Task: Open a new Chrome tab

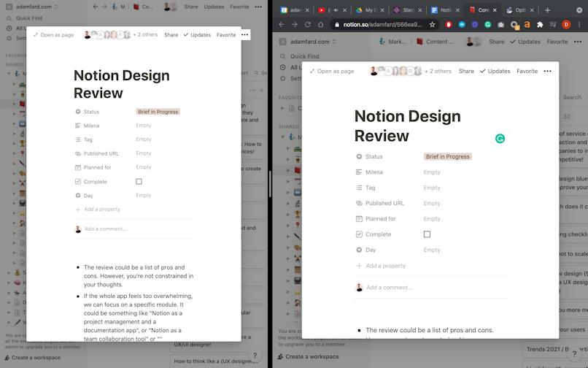Action: [547, 10]
